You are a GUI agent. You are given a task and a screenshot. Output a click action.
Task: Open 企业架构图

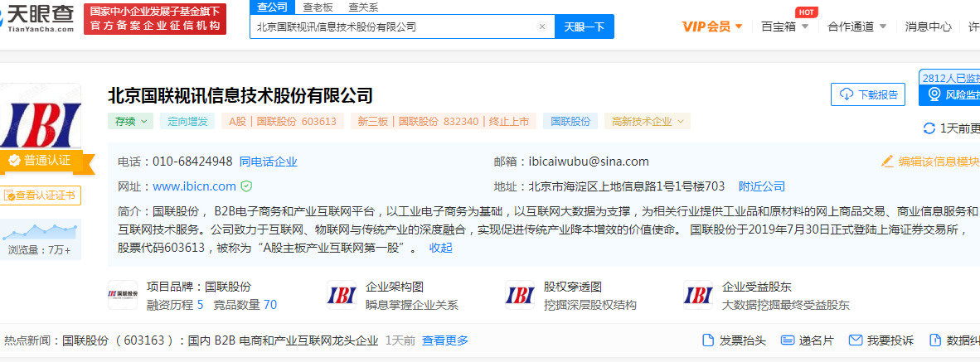[395, 287]
